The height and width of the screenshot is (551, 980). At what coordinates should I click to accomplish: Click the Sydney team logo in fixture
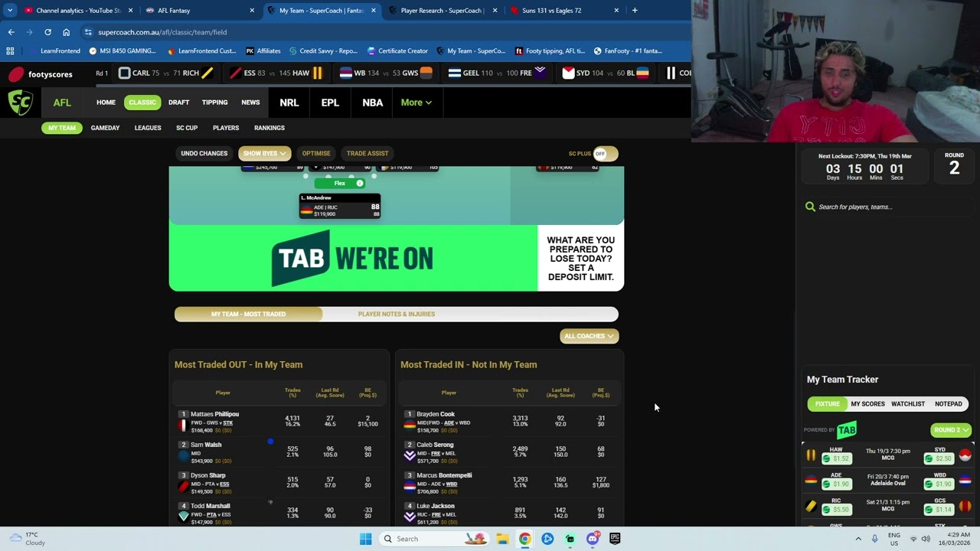pyautogui.click(x=965, y=455)
